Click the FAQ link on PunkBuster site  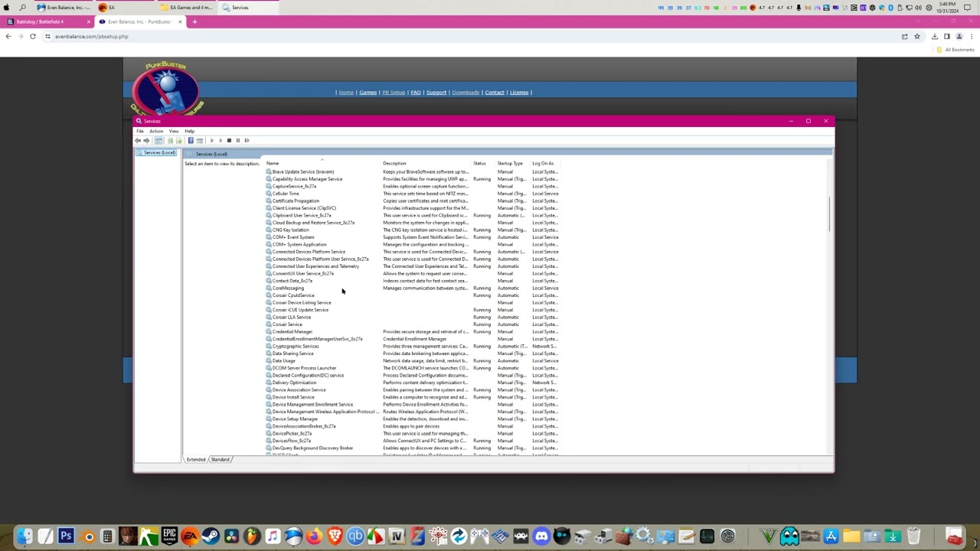click(416, 93)
